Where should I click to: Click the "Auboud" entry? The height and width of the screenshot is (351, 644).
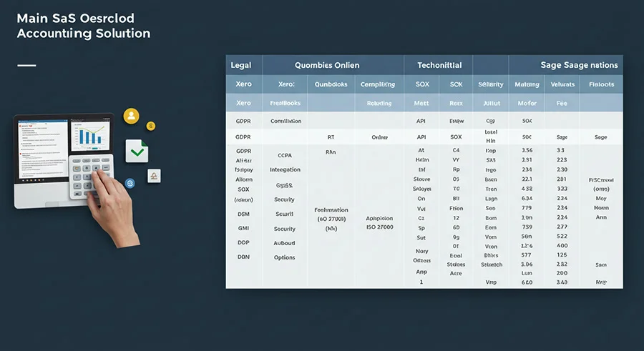284,243
